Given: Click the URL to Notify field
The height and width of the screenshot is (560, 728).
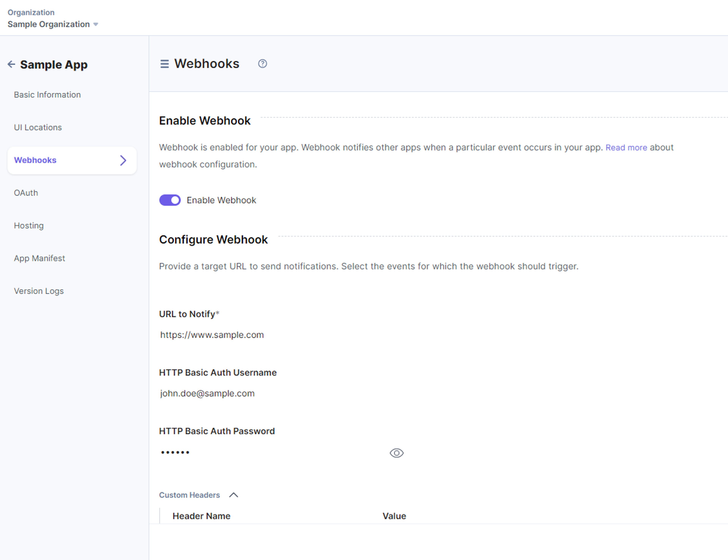Looking at the screenshot, I should [x=282, y=335].
